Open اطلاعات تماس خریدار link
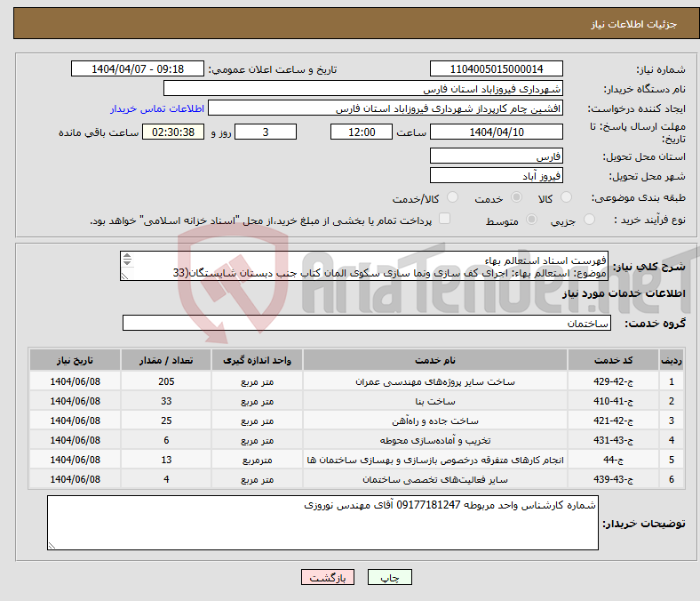 157,108
